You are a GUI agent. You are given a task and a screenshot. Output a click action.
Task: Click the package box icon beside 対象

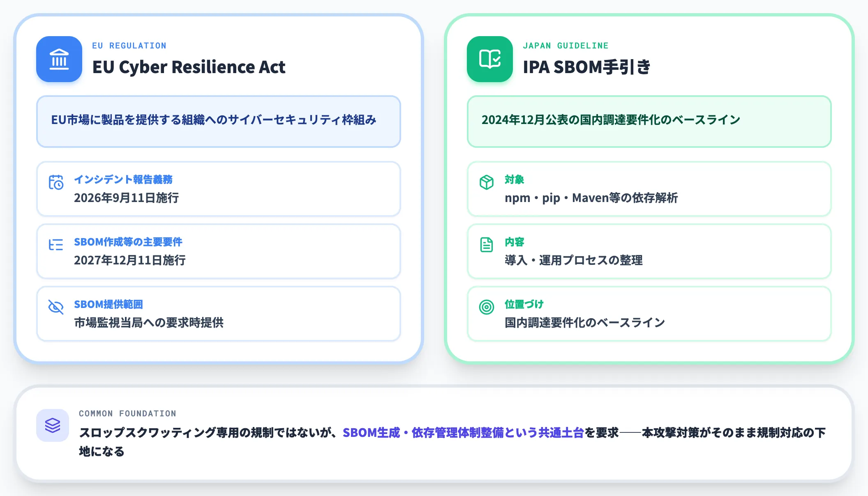[x=487, y=182]
